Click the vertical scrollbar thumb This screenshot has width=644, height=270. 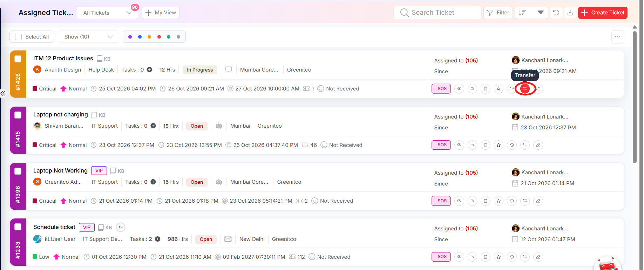pos(635,97)
